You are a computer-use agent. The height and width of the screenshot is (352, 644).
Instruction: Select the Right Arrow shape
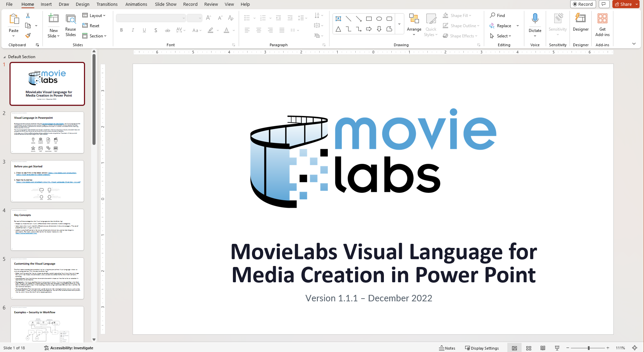tap(369, 29)
